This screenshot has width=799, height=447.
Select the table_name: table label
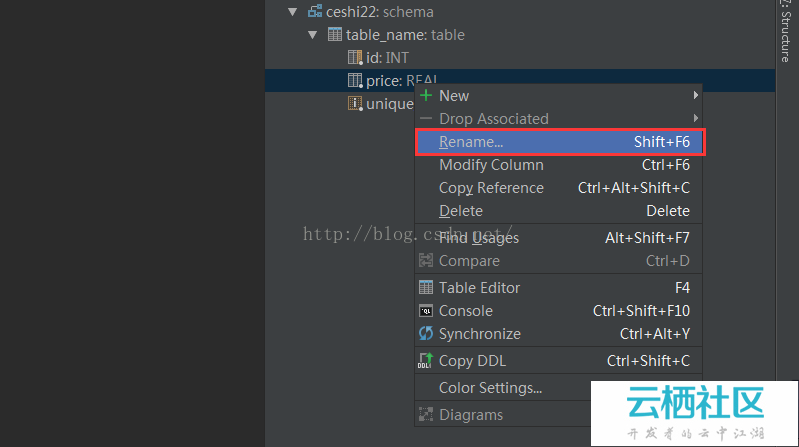[405, 35]
